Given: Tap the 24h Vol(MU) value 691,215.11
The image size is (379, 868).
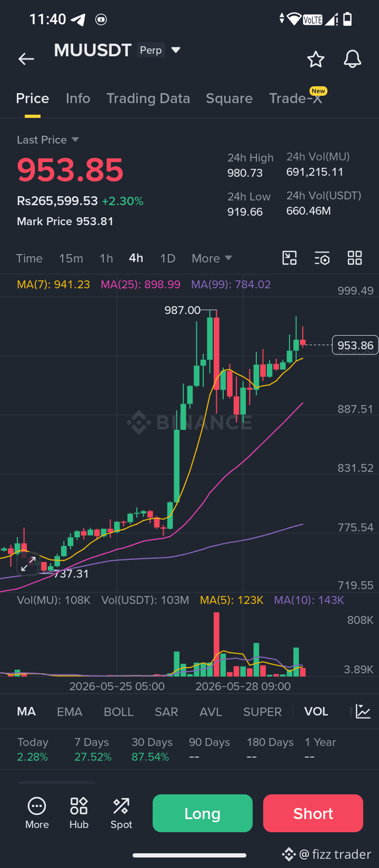Looking at the screenshot, I should [x=315, y=172].
